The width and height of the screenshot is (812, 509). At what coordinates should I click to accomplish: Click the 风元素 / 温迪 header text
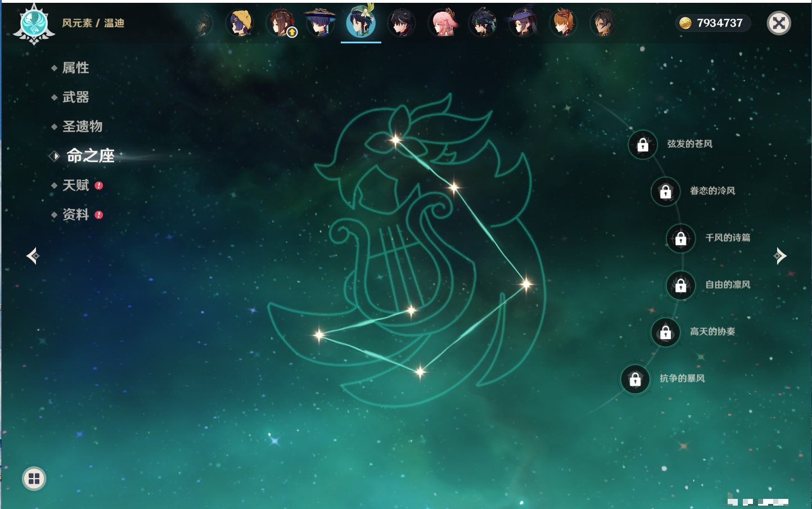[x=93, y=23]
